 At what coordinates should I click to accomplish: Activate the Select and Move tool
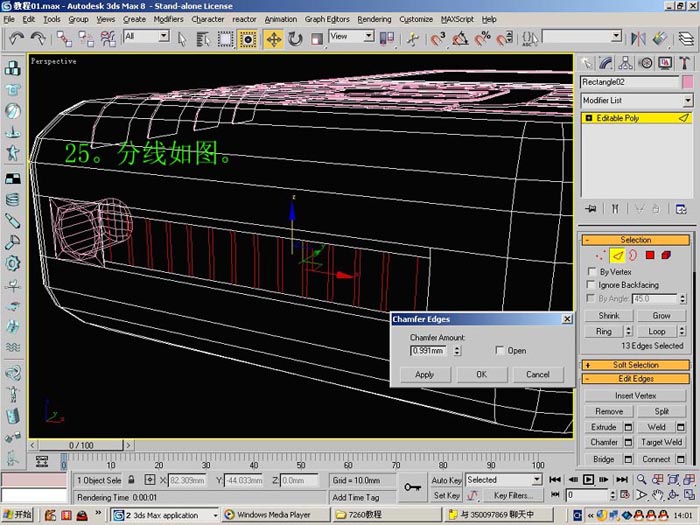tap(274, 39)
